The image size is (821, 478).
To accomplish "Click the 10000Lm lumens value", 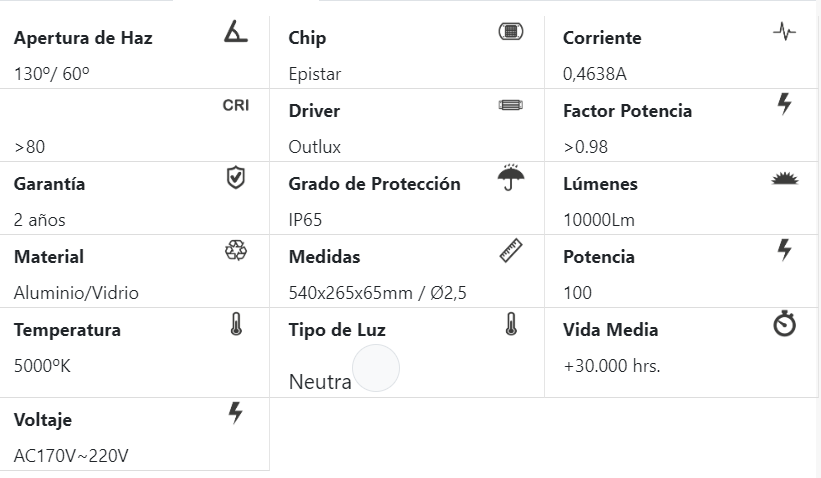I will tap(599, 220).
